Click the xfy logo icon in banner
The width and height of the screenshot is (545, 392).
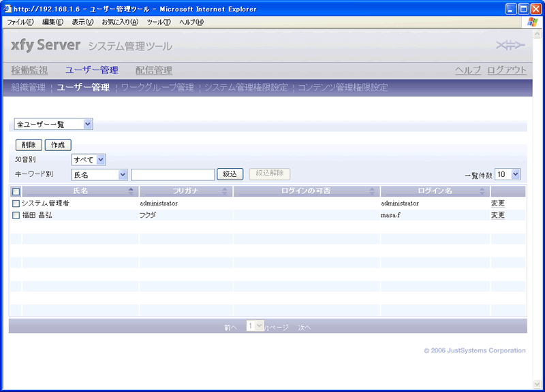click(x=510, y=46)
